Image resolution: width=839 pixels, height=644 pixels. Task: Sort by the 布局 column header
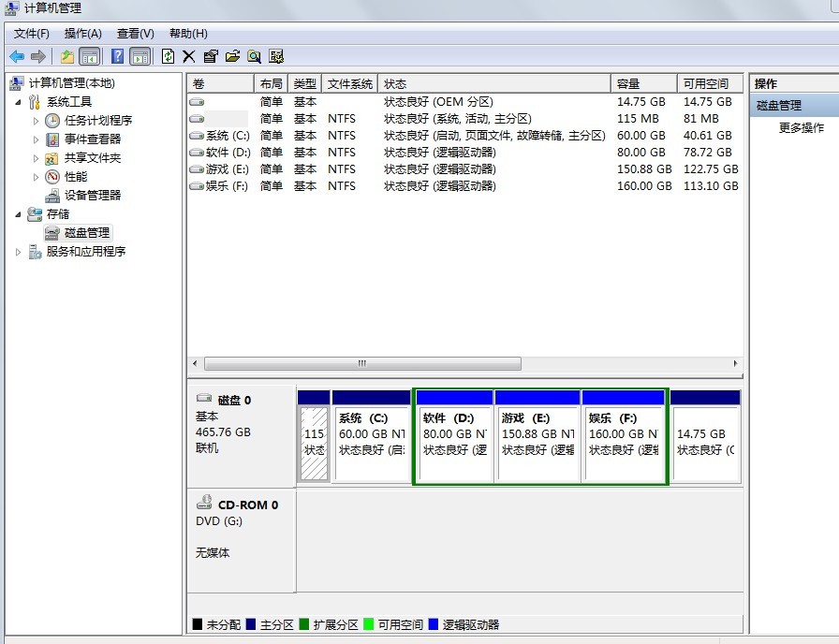[271, 84]
